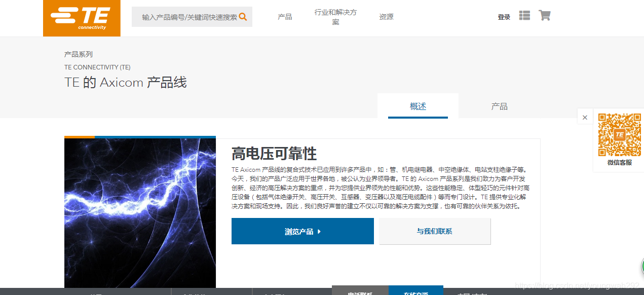Click the 产品系列 breadcrumb text
This screenshot has width=644, height=295.
coord(79,54)
